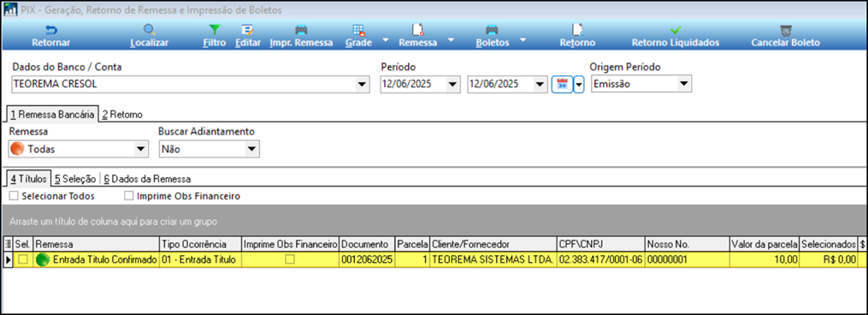Click the Localizar button label
The image size is (868, 315).
click(x=150, y=43)
